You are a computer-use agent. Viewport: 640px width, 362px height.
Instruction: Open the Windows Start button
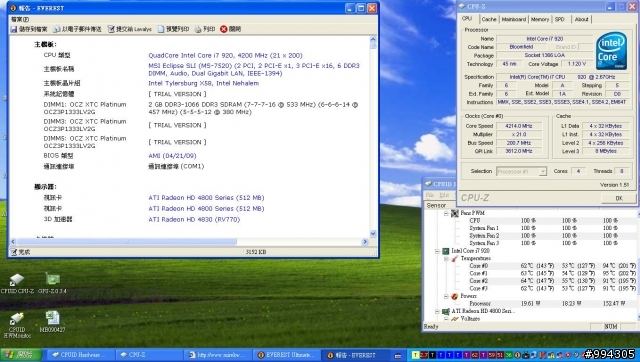tap(21, 355)
